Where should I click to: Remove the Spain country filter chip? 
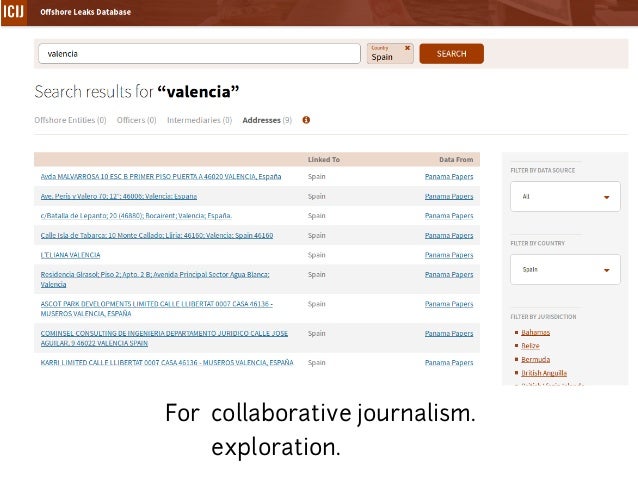(x=407, y=47)
